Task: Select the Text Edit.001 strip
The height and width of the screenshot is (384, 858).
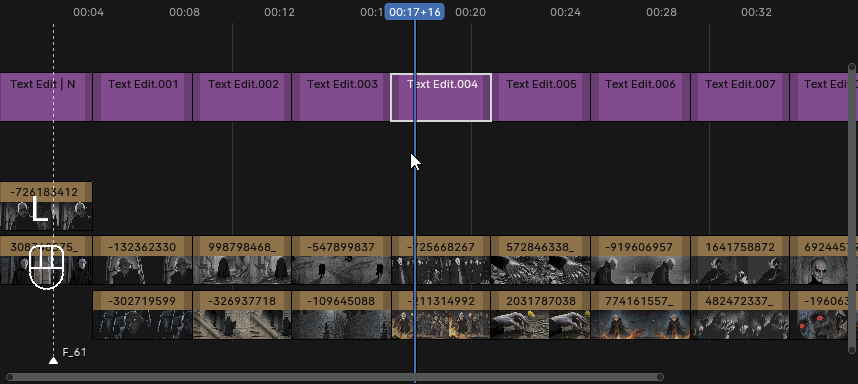Action: pyautogui.click(x=142, y=97)
